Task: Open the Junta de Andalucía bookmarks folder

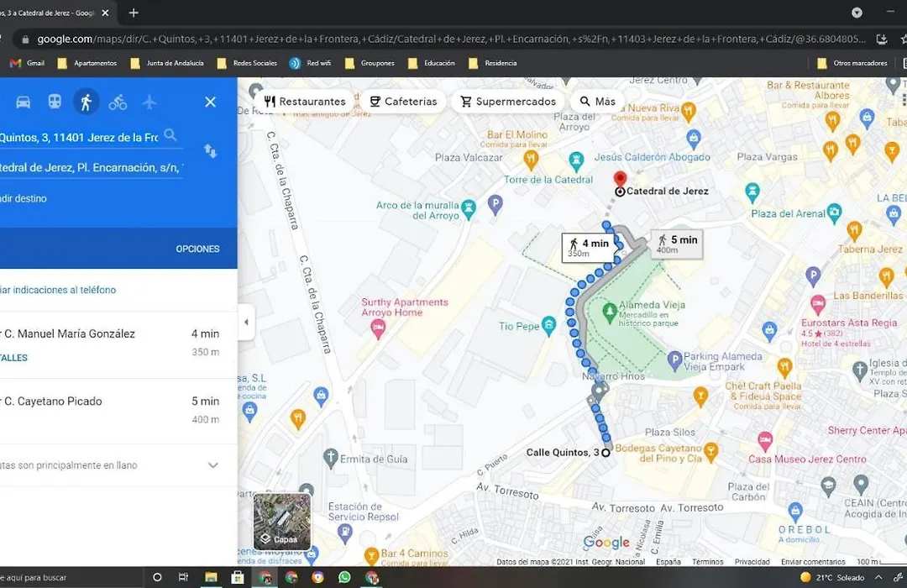Action: (167, 63)
